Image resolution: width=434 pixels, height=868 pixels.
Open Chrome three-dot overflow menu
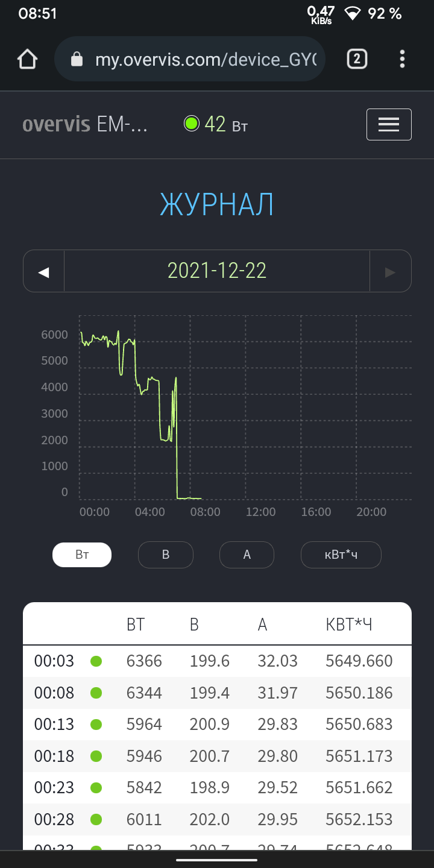point(402,59)
